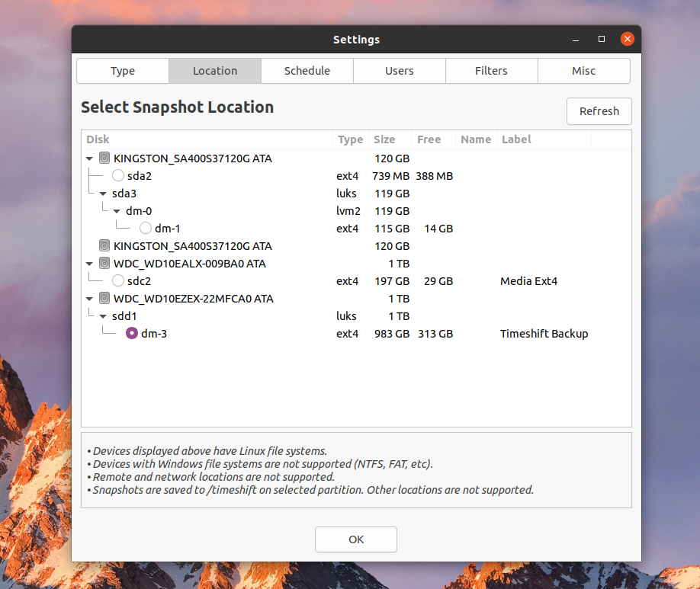Viewport: 700px width, 589px height.
Task: Confirm settings with the OK button
Action: point(356,539)
